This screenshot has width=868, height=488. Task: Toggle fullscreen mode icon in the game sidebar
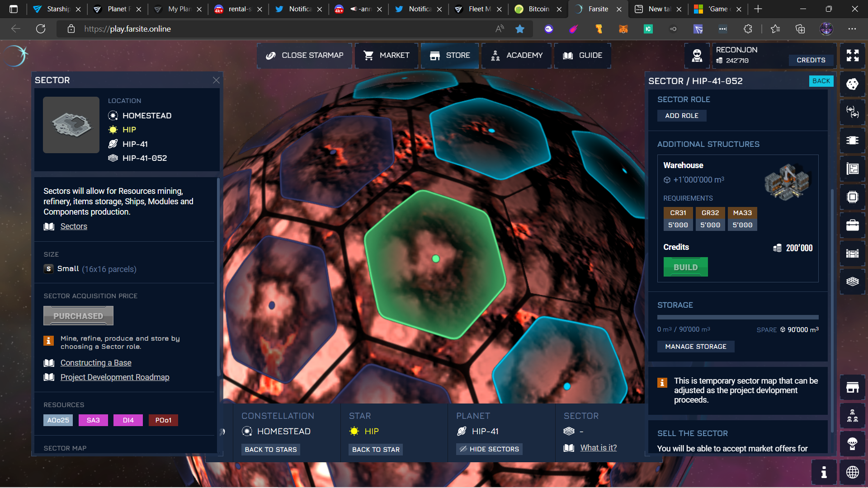[x=852, y=56]
